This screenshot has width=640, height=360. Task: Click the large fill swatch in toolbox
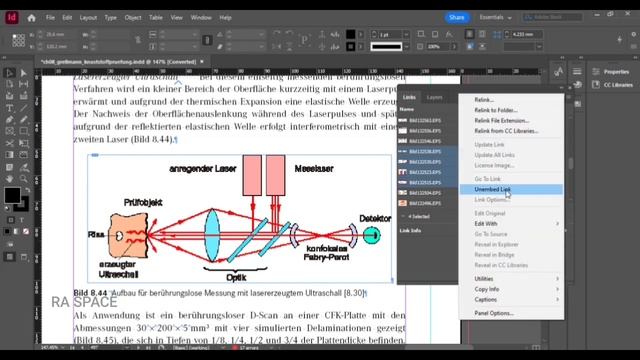[12, 195]
